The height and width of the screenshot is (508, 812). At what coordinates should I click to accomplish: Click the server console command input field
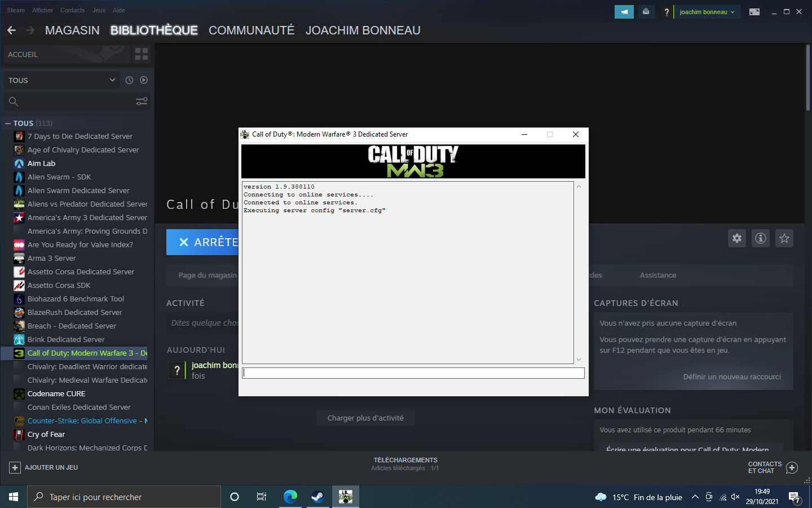413,373
